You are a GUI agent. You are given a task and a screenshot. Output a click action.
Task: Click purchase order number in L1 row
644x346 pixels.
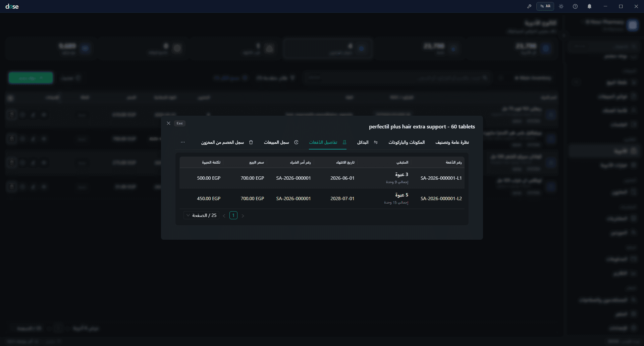[293, 178]
